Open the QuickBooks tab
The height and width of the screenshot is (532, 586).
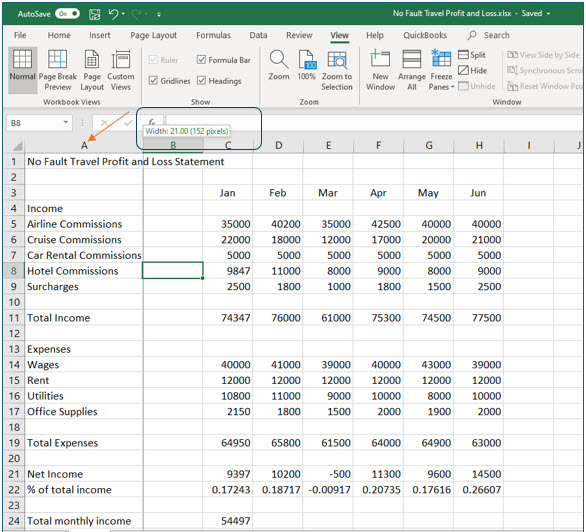[425, 35]
